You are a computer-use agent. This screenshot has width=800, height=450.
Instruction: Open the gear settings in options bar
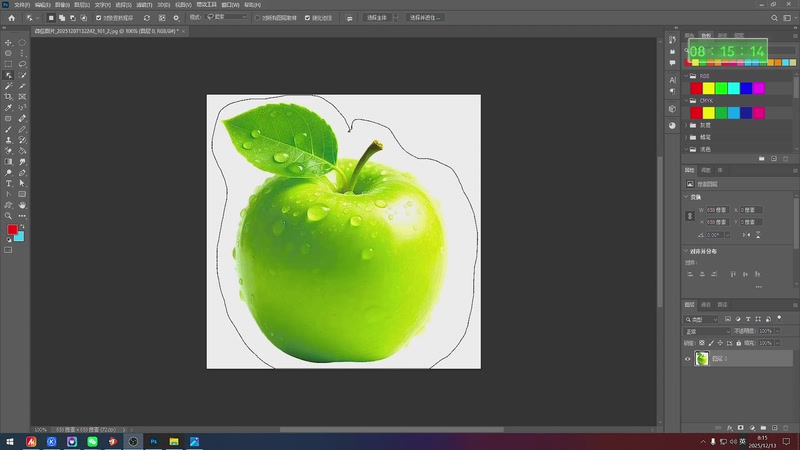click(177, 18)
